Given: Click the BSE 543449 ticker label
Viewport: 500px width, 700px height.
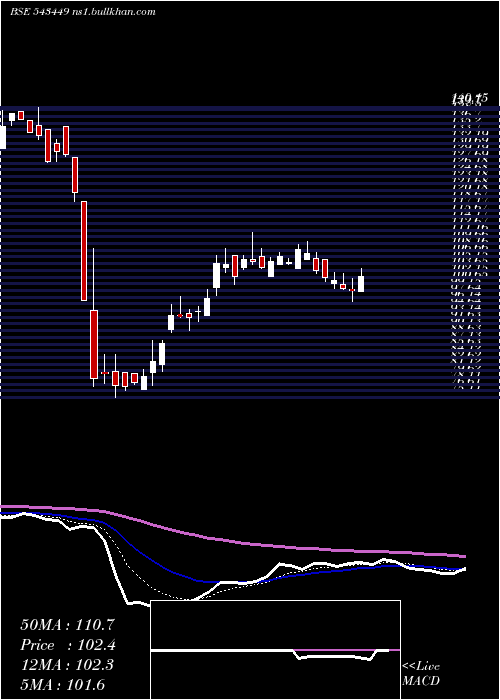Looking at the screenshot, I should coord(39,12).
